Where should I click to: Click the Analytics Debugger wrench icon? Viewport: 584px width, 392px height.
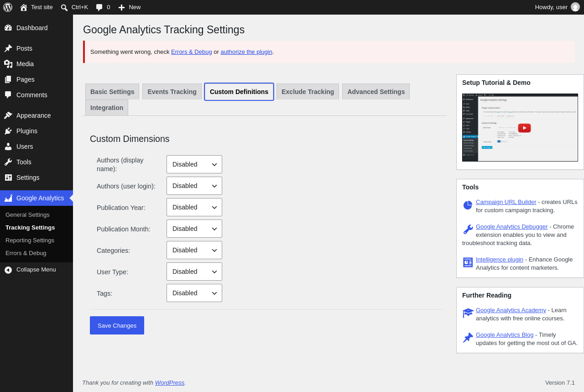point(468,230)
